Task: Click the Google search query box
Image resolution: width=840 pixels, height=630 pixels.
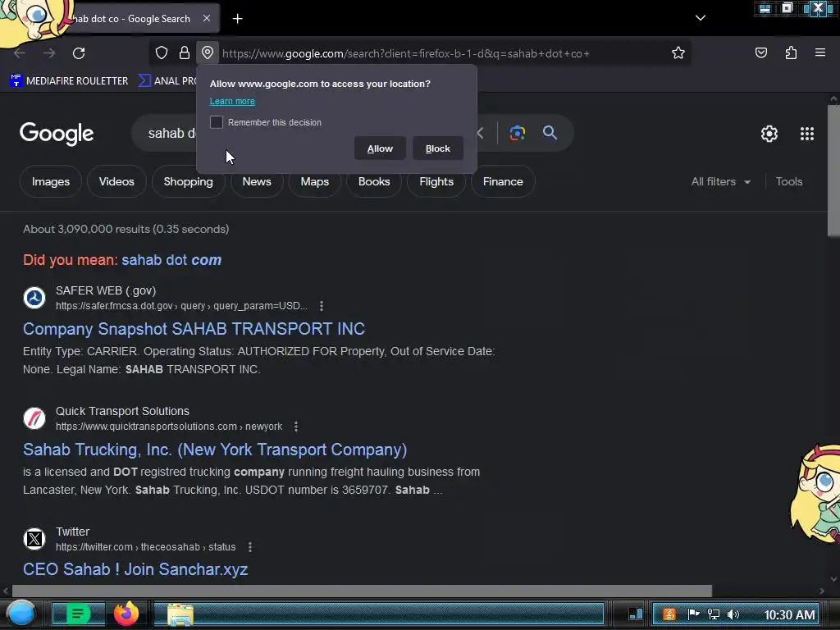Action: [171, 133]
